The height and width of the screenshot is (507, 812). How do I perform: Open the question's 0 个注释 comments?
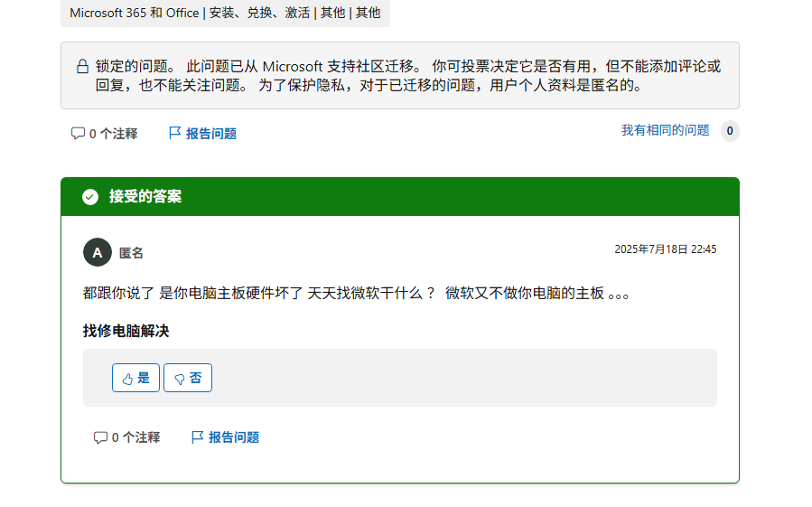point(104,134)
